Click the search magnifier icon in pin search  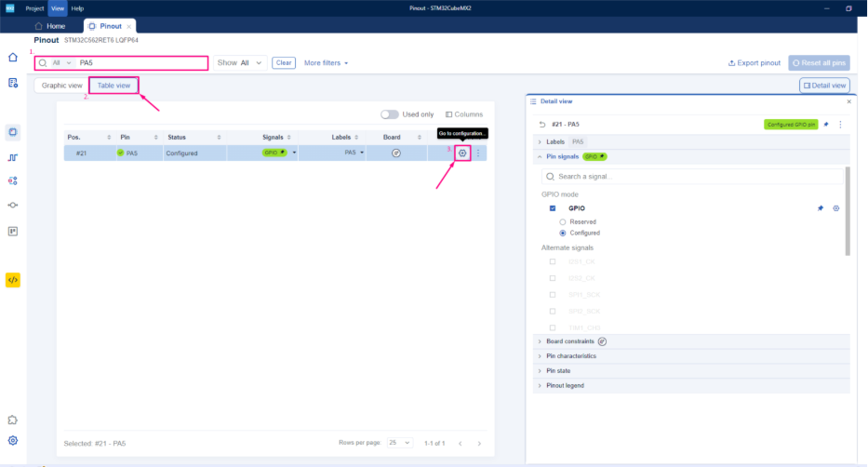coord(43,63)
